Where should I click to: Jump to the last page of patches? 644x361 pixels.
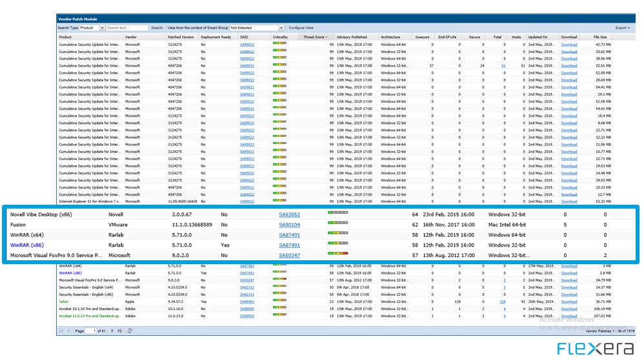(119, 331)
